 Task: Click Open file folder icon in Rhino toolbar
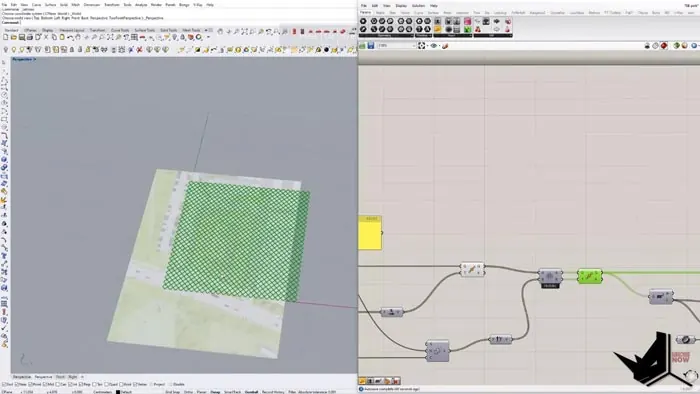13,37
